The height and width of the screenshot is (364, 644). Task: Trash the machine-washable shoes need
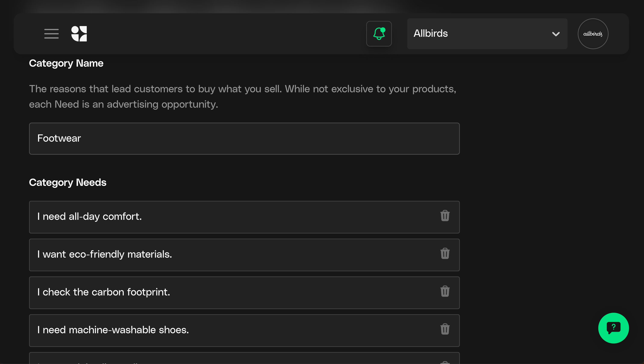tap(445, 329)
